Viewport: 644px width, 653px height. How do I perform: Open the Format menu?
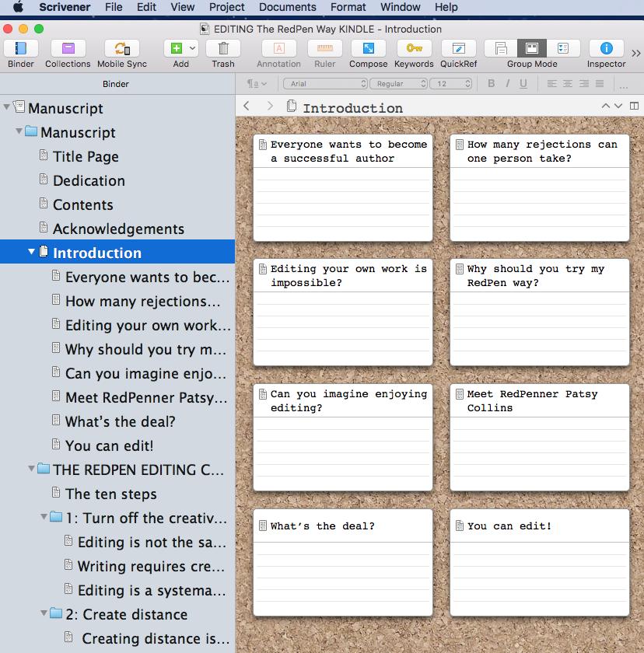point(348,7)
